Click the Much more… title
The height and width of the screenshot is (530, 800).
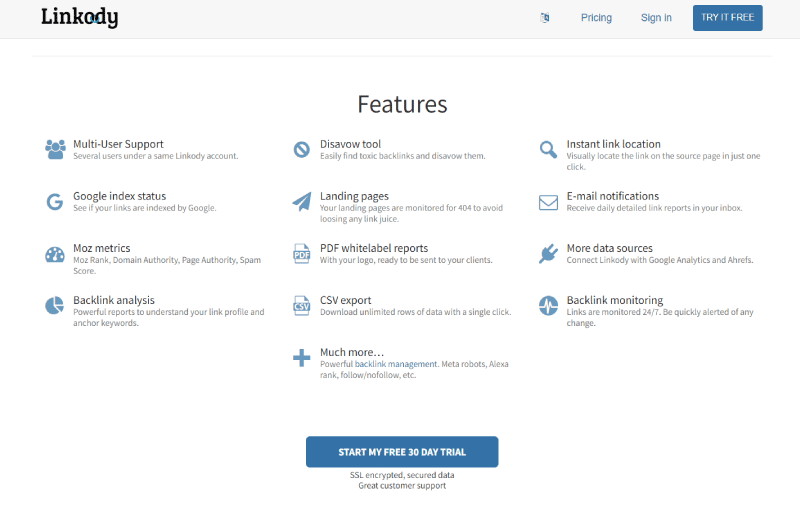pyautogui.click(x=352, y=352)
